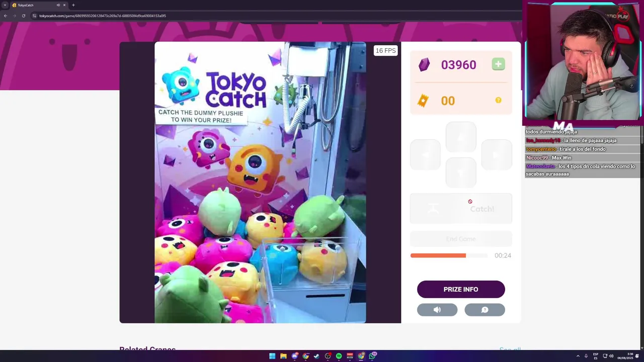Image resolution: width=644 pixels, height=362 pixels.
Task: Open OBS Studio from the taskbar
Action: pyautogui.click(x=328, y=356)
